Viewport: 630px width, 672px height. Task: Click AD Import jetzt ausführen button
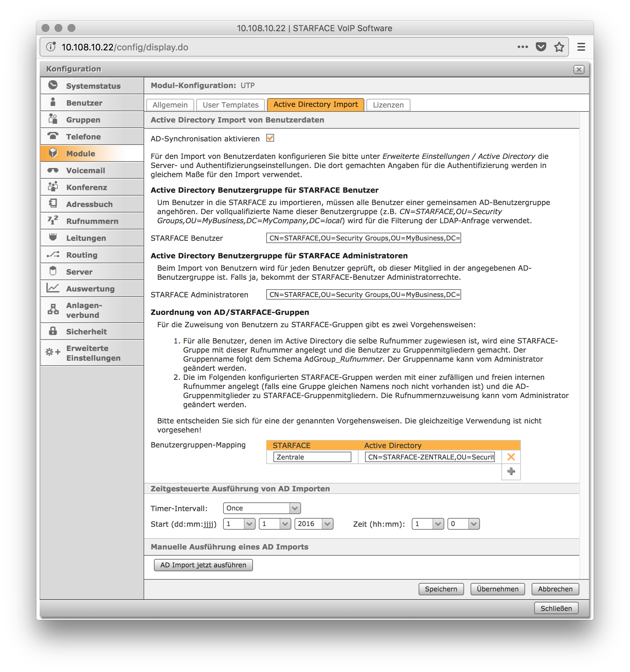[x=203, y=565]
